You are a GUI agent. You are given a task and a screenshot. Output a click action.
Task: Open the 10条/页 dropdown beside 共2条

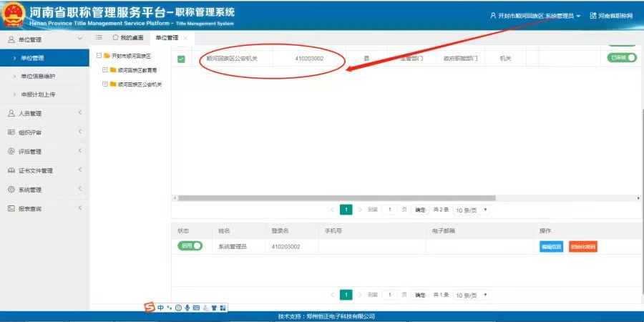[471, 210]
